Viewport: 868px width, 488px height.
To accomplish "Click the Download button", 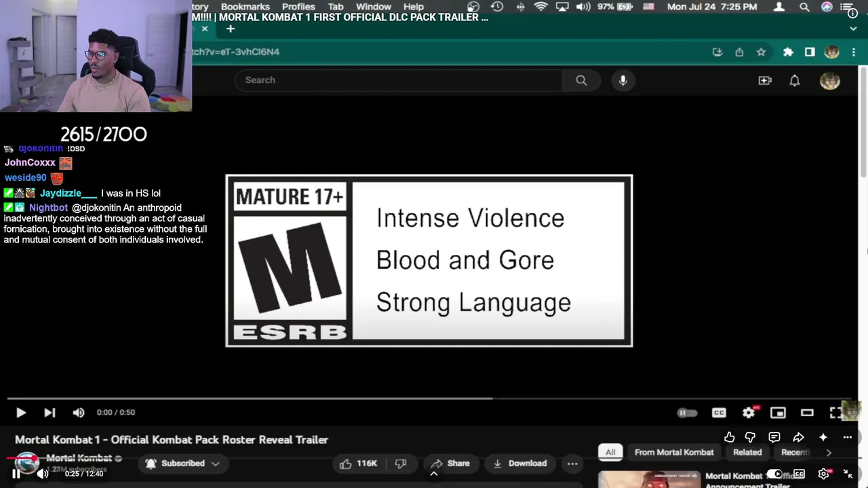I will [520, 464].
